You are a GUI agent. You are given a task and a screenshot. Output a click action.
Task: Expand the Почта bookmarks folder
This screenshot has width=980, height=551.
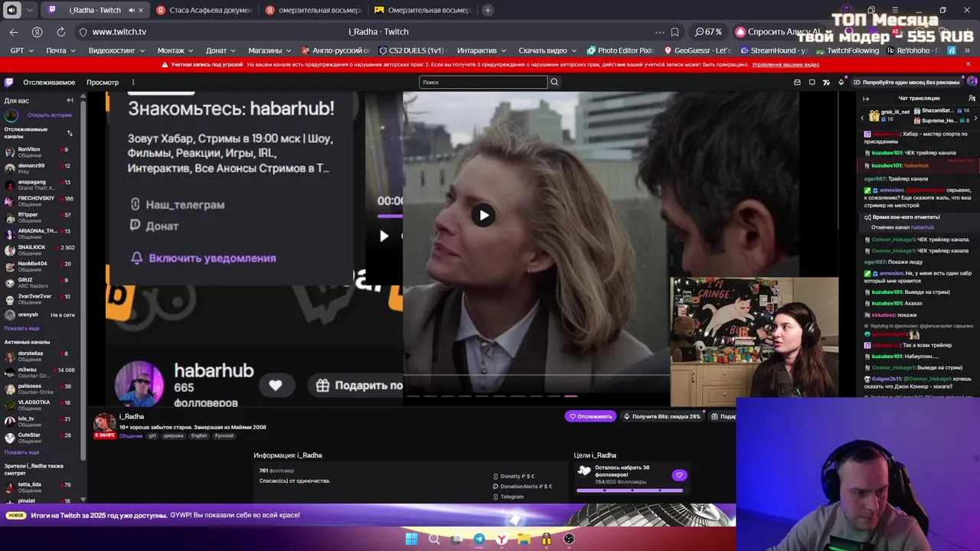60,51
